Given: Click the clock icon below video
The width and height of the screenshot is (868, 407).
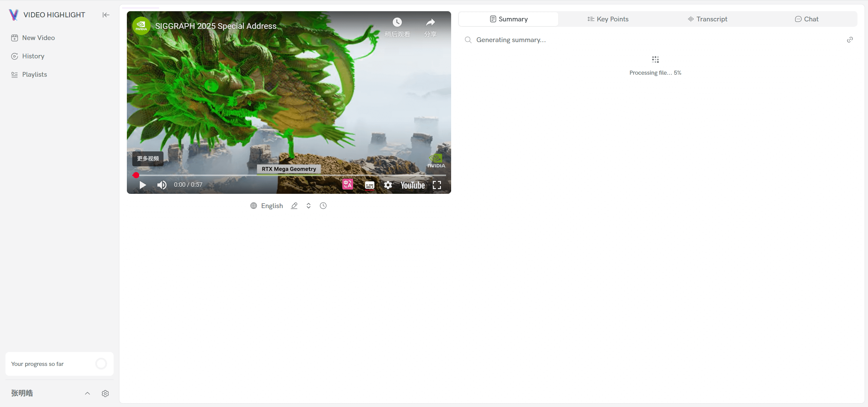Looking at the screenshot, I should point(323,206).
